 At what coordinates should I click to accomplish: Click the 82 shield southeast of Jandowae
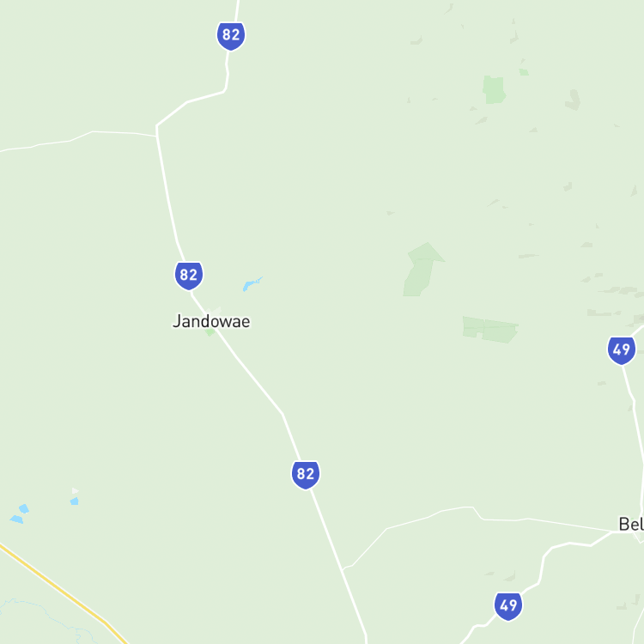(x=306, y=475)
